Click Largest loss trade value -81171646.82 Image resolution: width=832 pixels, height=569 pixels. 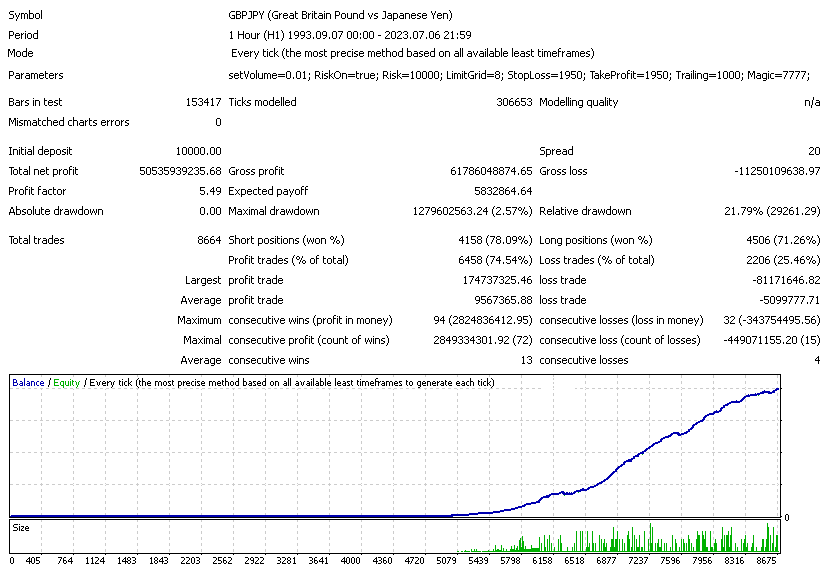[x=786, y=280]
